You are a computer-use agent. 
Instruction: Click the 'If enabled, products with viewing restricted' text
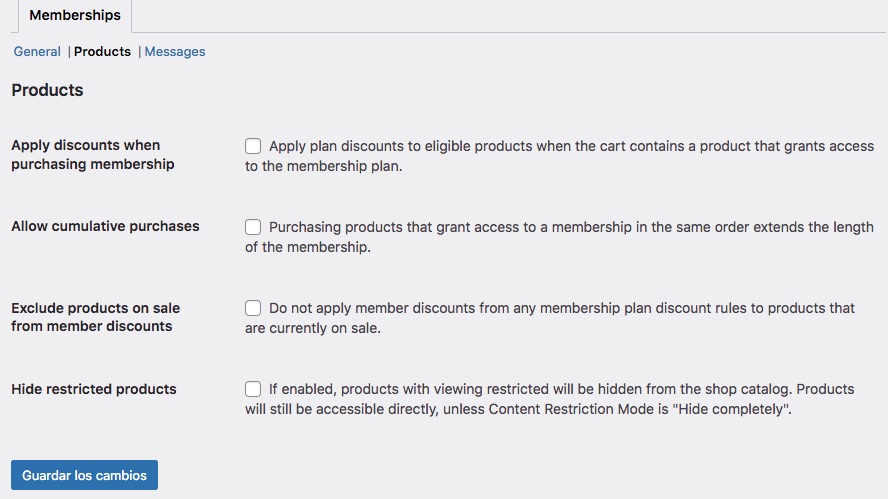pyautogui.click(x=550, y=399)
